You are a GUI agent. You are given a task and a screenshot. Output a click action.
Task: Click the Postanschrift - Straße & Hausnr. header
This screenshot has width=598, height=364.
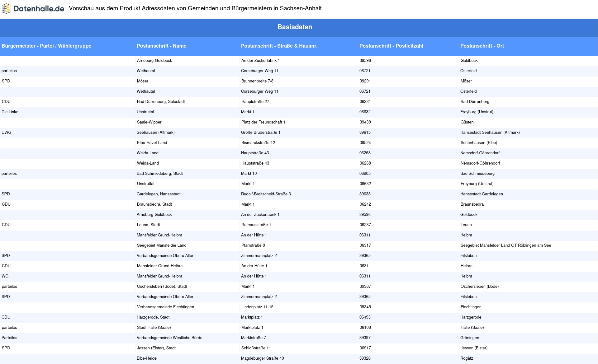tap(279, 46)
